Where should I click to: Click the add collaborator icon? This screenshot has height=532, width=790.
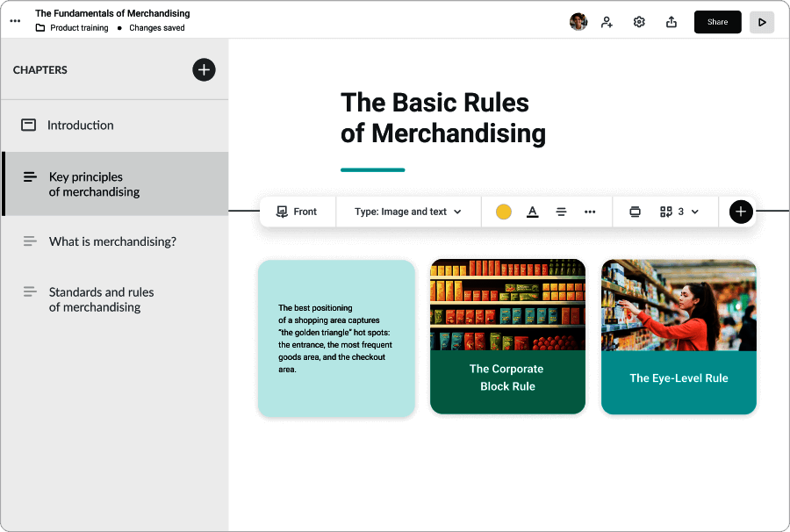(x=607, y=22)
